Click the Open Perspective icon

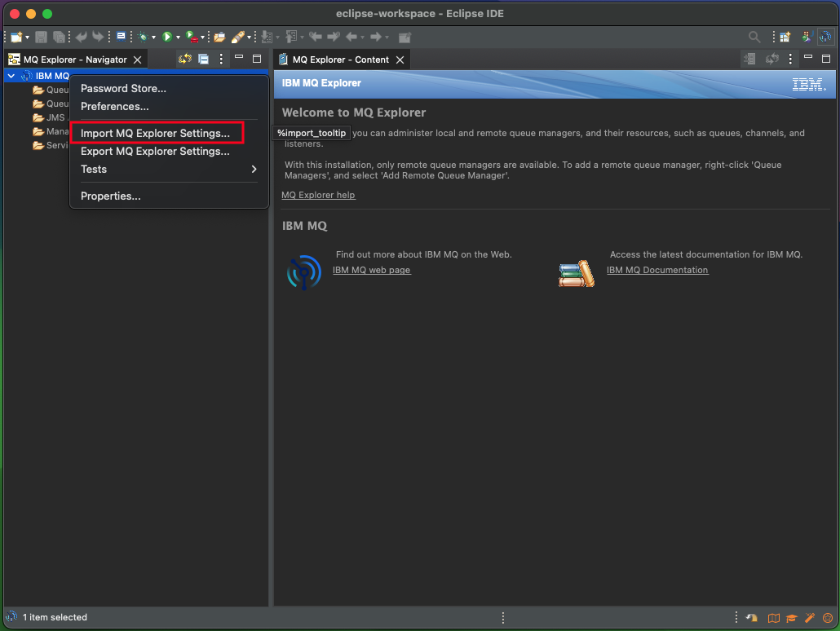pos(785,37)
